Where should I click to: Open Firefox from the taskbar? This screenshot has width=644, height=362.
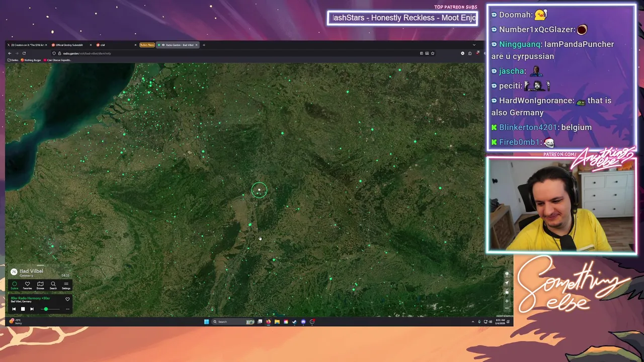coord(268,322)
